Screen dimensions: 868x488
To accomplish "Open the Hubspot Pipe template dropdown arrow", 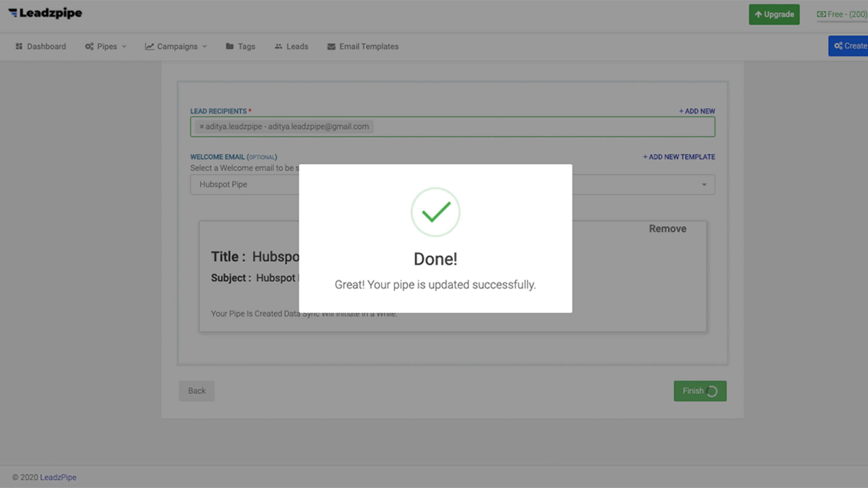I will point(704,185).
